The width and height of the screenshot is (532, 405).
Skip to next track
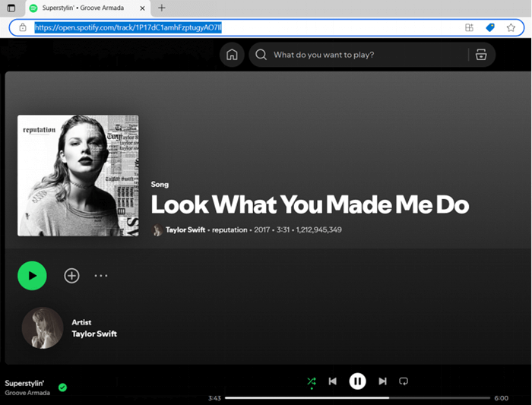[383, 381]
